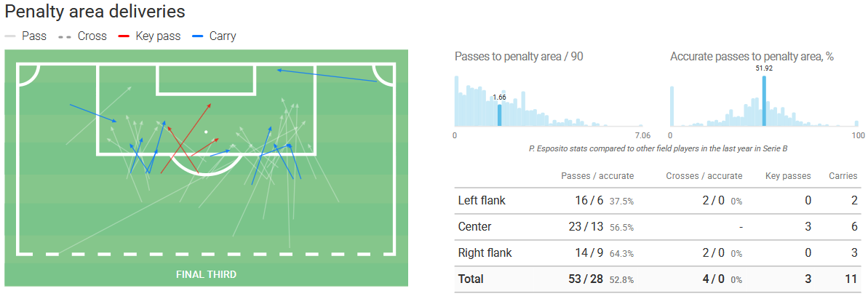Viewport: 868px width, 299px height.
Task: Click the FINAL THIRD pitch label
Action: [x=206, y=274]
